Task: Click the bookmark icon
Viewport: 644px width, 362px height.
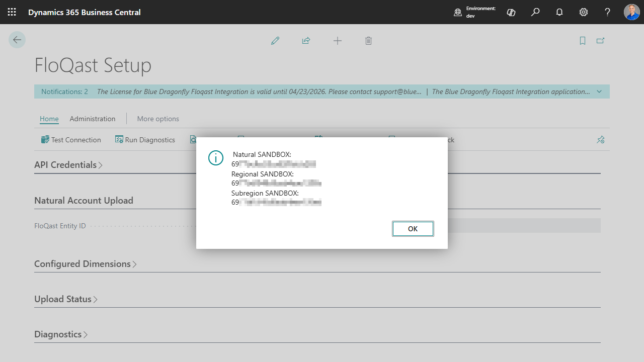Action: (x=583, y=41)
